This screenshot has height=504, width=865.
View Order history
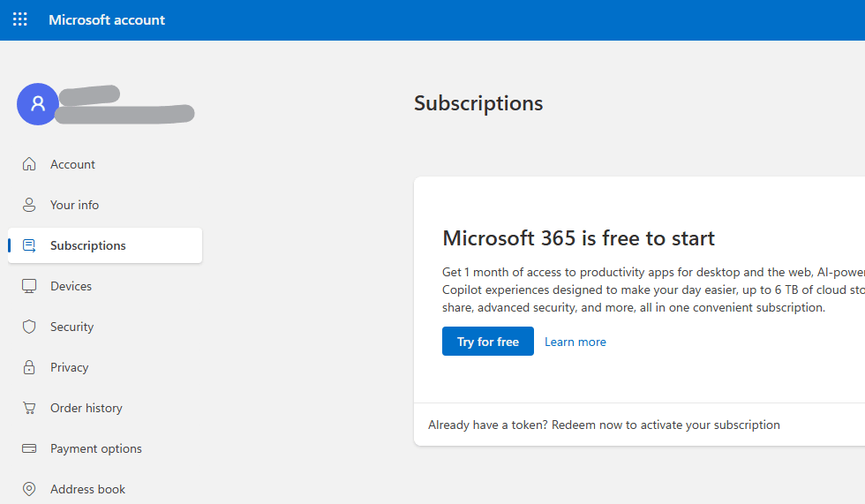(x=86, y=408)
